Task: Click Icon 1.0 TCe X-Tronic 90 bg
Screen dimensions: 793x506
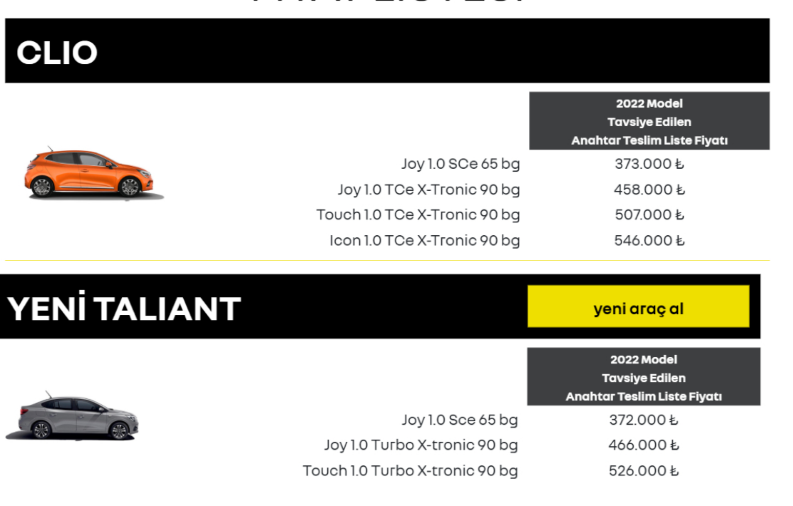Action: coord(425,241)
